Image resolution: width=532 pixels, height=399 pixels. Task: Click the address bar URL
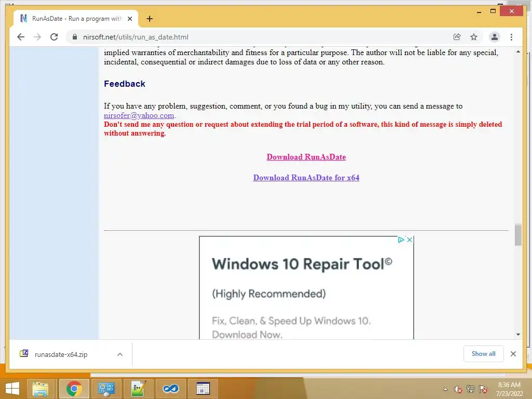click(136, 37)
